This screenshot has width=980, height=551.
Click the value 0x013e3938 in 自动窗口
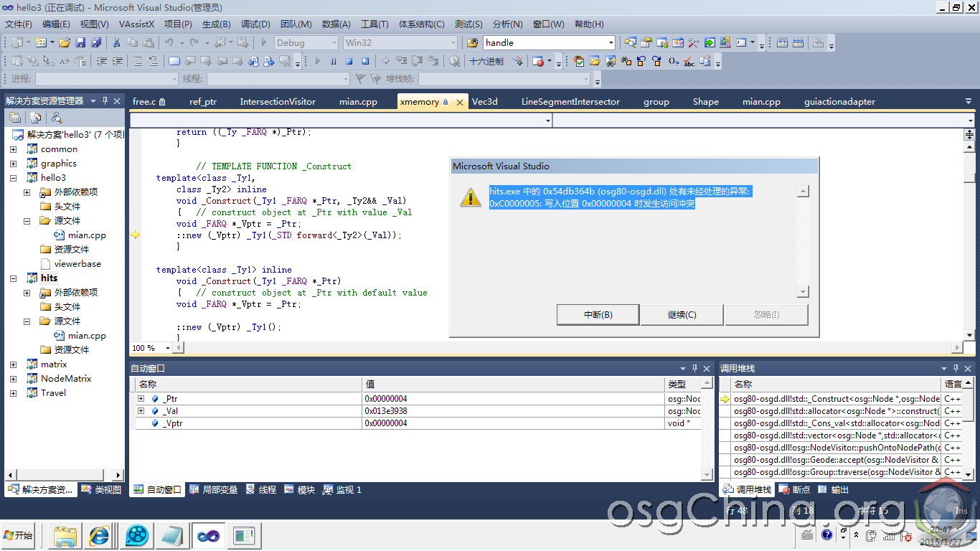click(x=386, y=411)
